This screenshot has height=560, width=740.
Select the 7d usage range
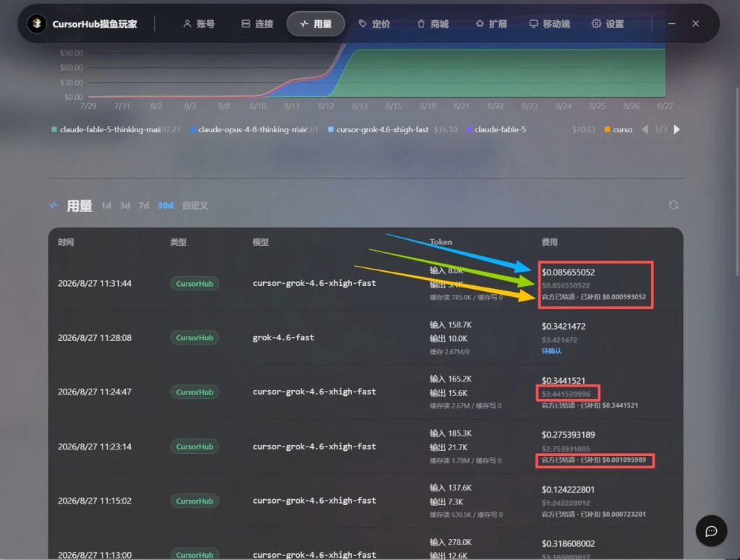144,205
